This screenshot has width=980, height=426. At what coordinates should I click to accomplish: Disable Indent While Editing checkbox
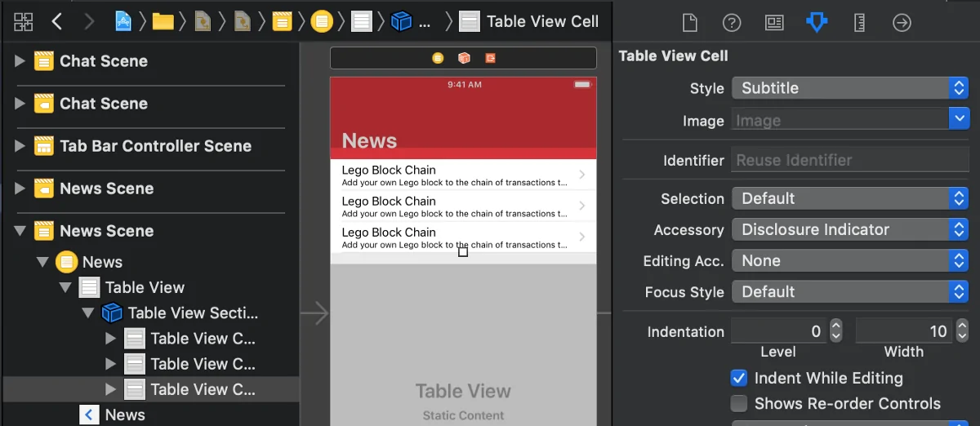[x=739, y=378]
